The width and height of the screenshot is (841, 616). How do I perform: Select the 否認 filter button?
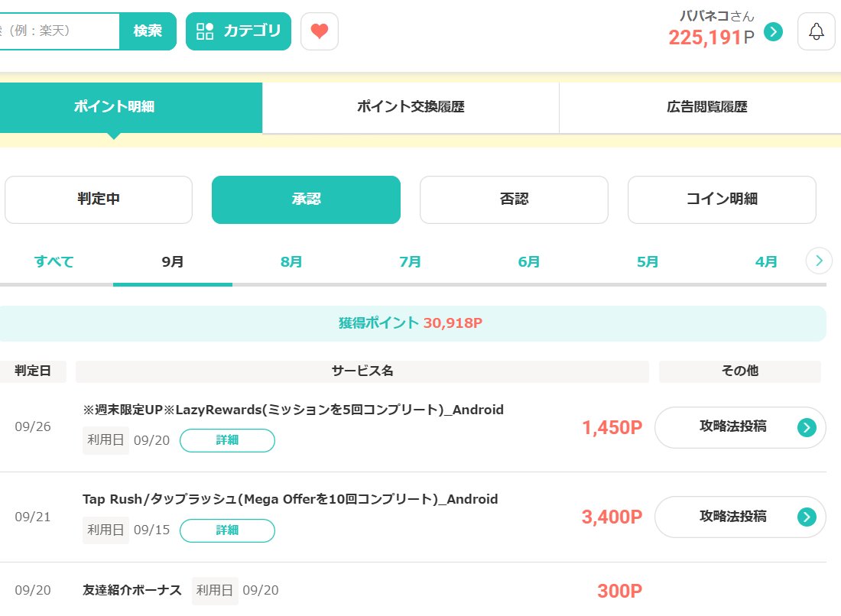tap(514, 199)
